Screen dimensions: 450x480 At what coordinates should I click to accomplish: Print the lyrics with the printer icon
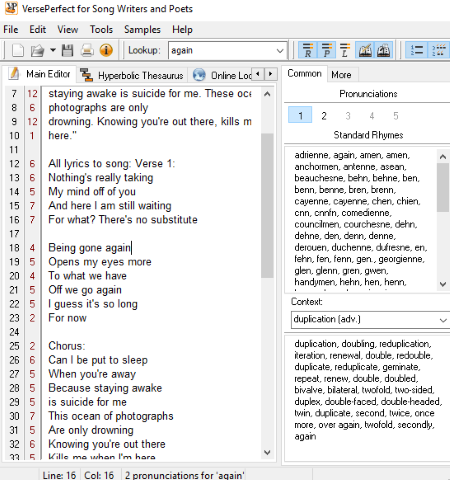(x=87, y=51)
